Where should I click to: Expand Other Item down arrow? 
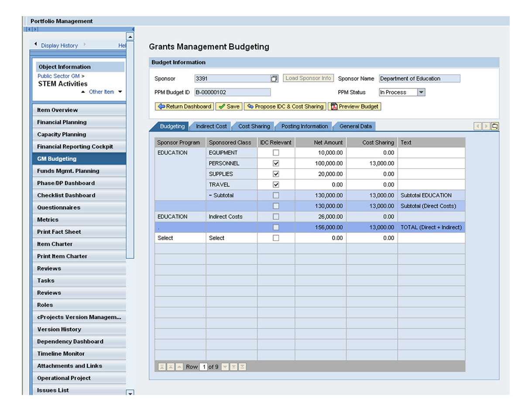click(x=120, y=92)
